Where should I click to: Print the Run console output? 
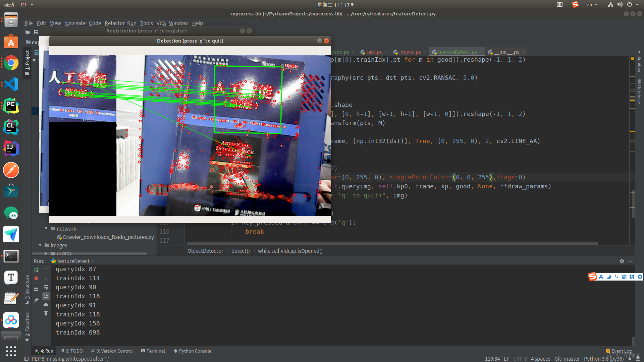pyautogui.click(x=46, y=305)
